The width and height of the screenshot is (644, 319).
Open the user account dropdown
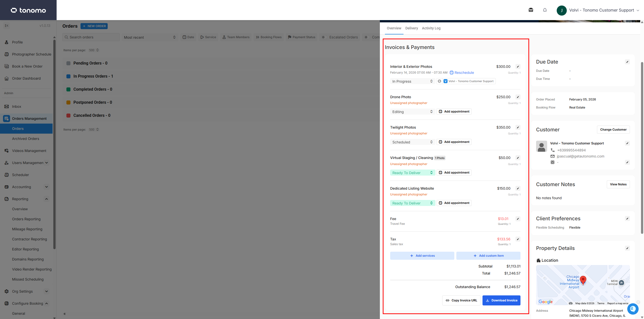(x=598, y=10)
